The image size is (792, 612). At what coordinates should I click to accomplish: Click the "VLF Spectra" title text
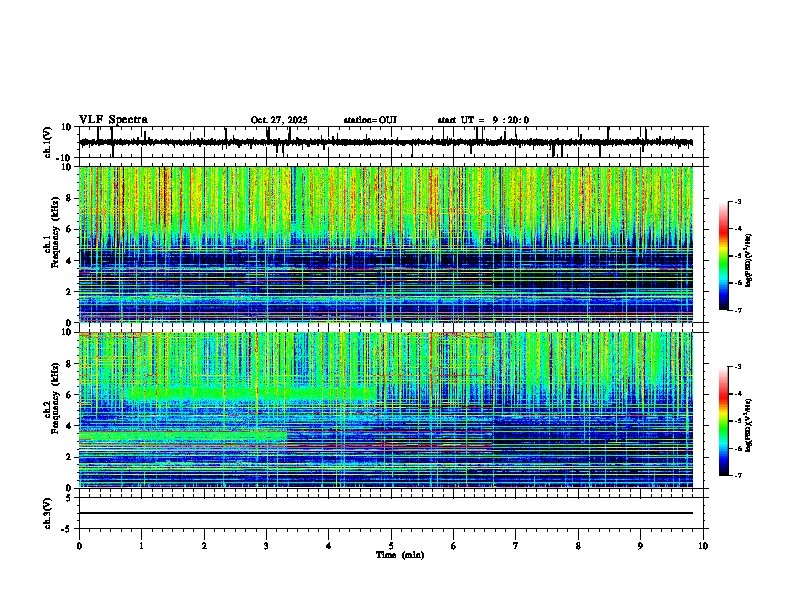pyautogui.click(x=113, y=119)
